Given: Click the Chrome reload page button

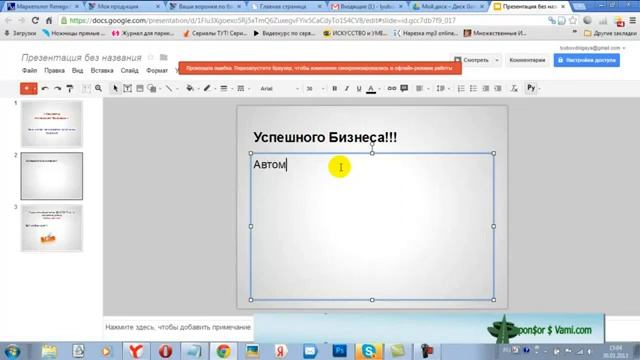Looking at the screenshot, I should (x=35, y=20).
